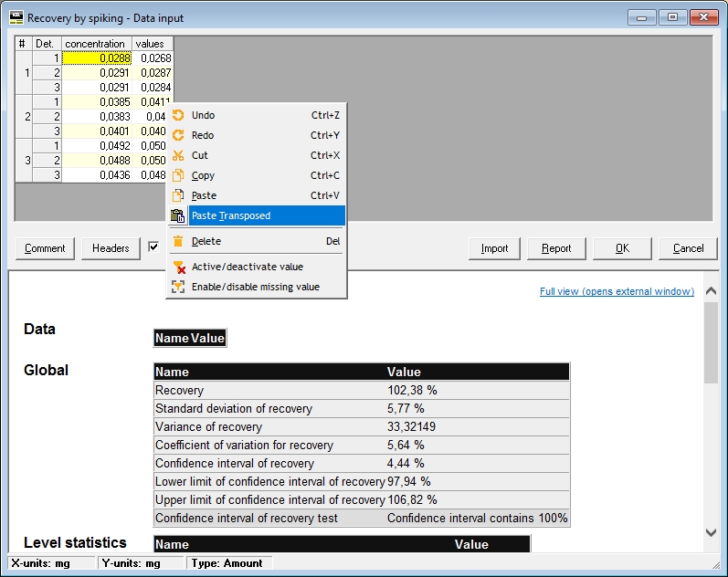Viewport: 728px width, 577px height.
Task: Select Copy menu entry
Action: tap(257, 175)
